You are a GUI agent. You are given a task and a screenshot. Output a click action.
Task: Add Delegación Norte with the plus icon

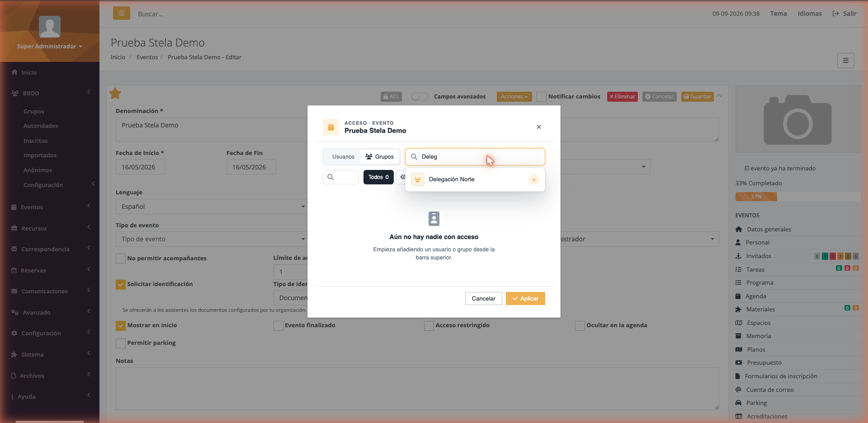[x=533, y=180]
